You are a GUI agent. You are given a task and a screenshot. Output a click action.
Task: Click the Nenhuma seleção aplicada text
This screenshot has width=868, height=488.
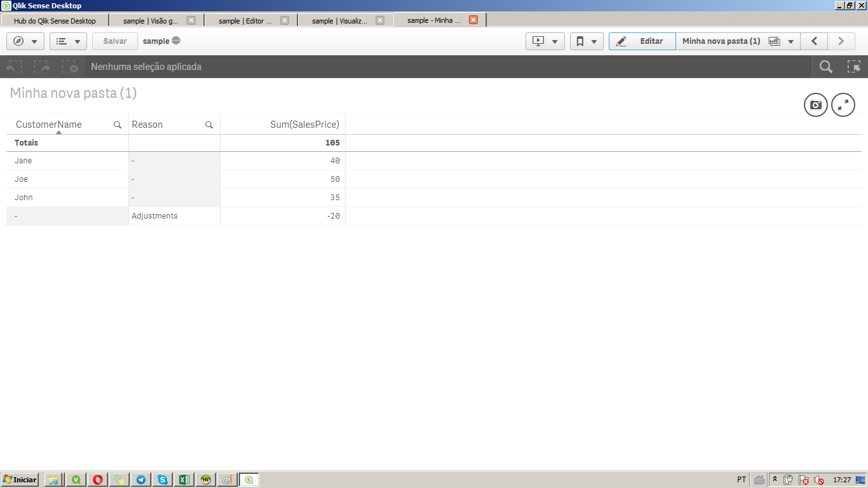(146, 67)
